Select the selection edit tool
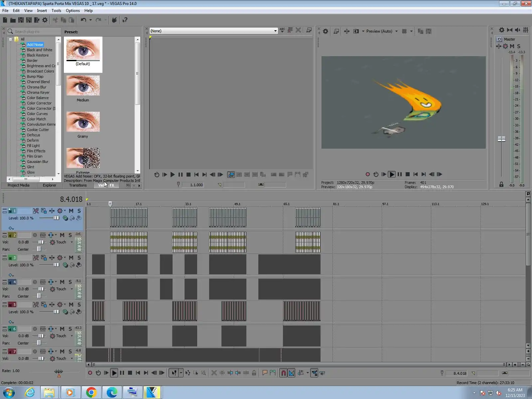Viewport: 532px width, 399px height. pos(196,373)
